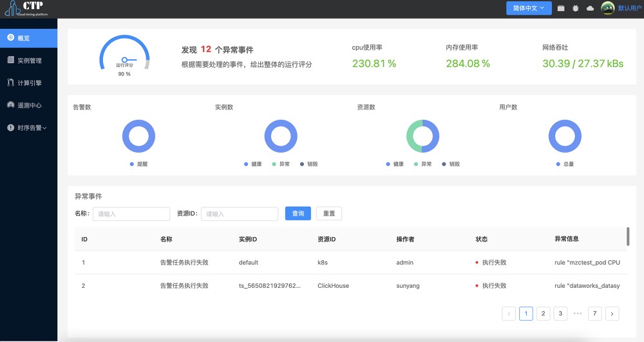Toggle 健康 legend under 资源数 chart
The height and width of the screenshot is (342, 644).
coord(395,164)
